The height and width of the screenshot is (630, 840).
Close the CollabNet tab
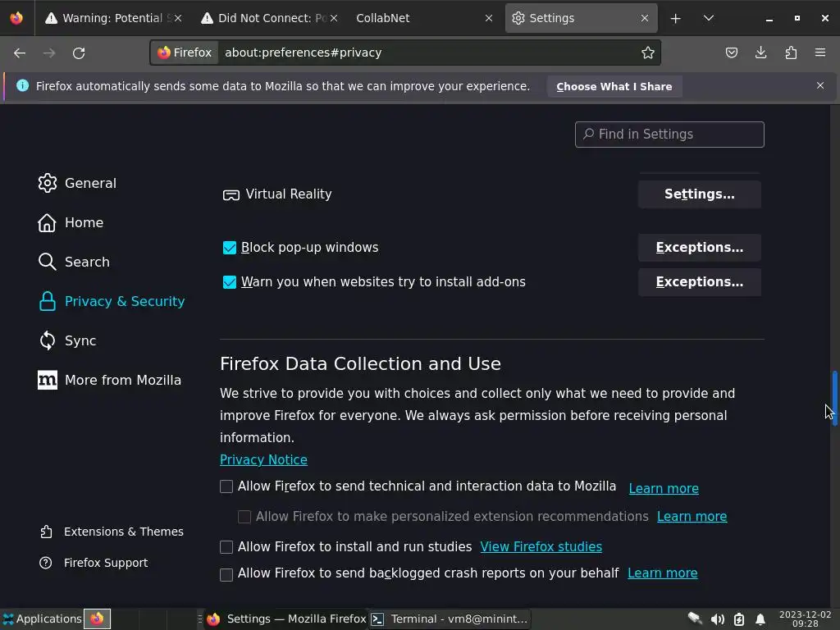(489, 18)
